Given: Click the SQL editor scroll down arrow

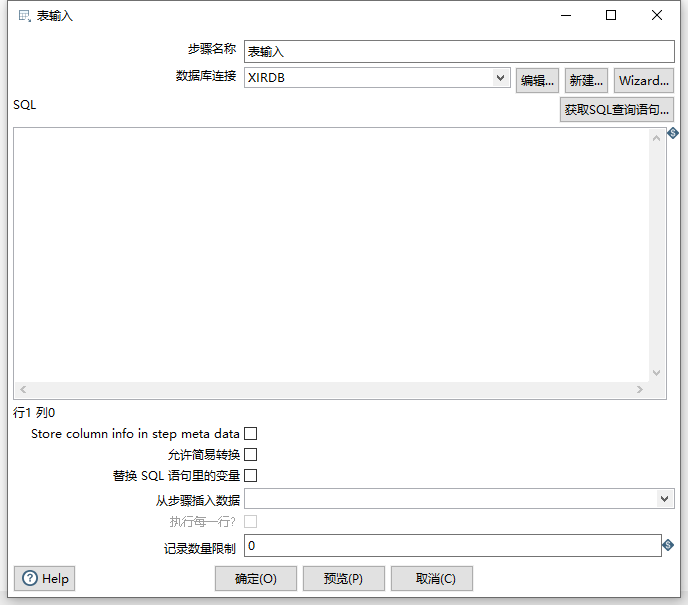Looking at the screenshot, I should pos(656,373).
